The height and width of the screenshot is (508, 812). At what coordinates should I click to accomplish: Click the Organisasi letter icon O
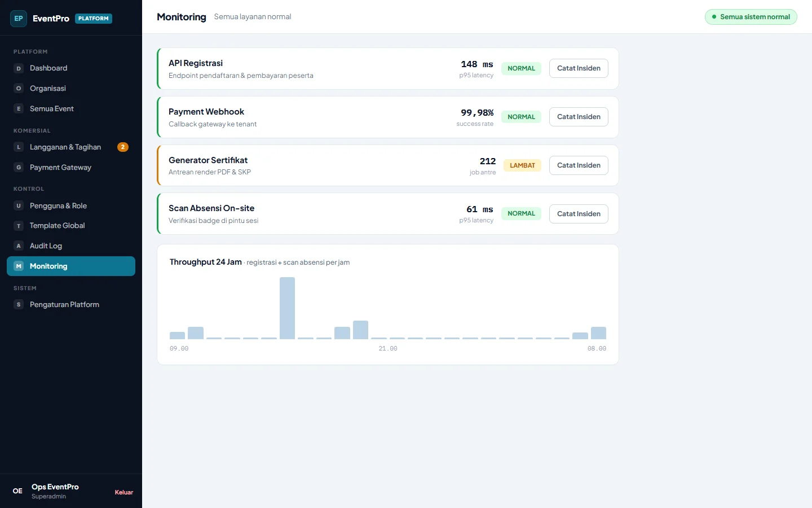(x=19, y=89)
